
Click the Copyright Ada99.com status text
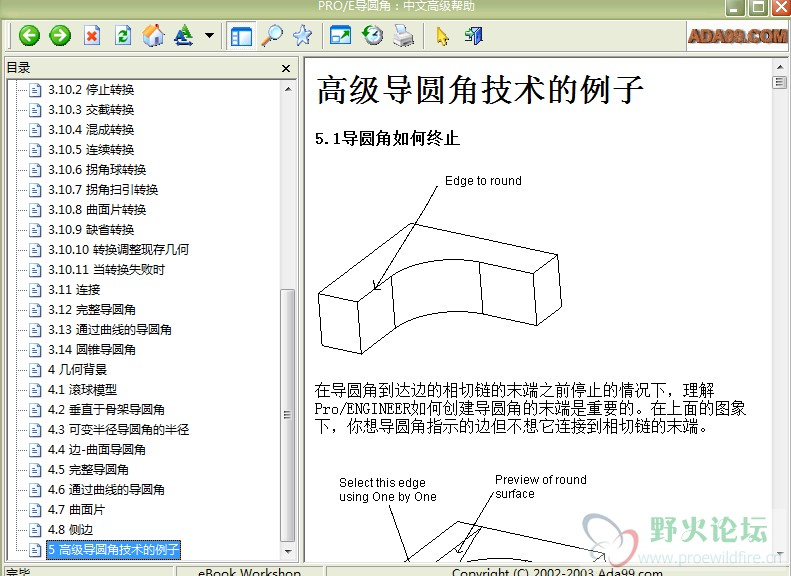557,572
